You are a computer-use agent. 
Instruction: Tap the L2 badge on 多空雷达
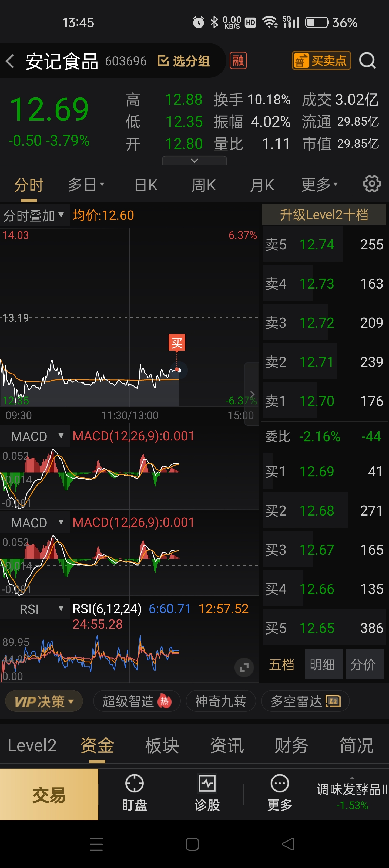tap(333, 701)
